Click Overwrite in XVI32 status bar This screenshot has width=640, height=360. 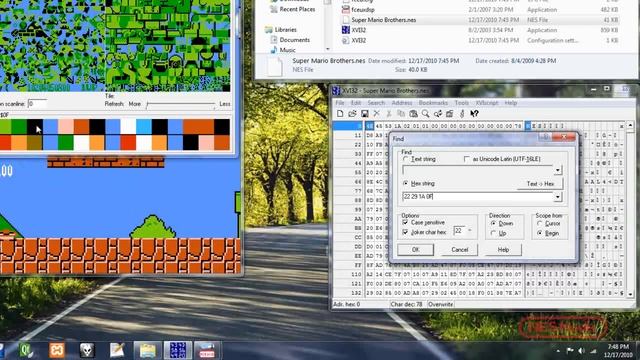(440, 304)
